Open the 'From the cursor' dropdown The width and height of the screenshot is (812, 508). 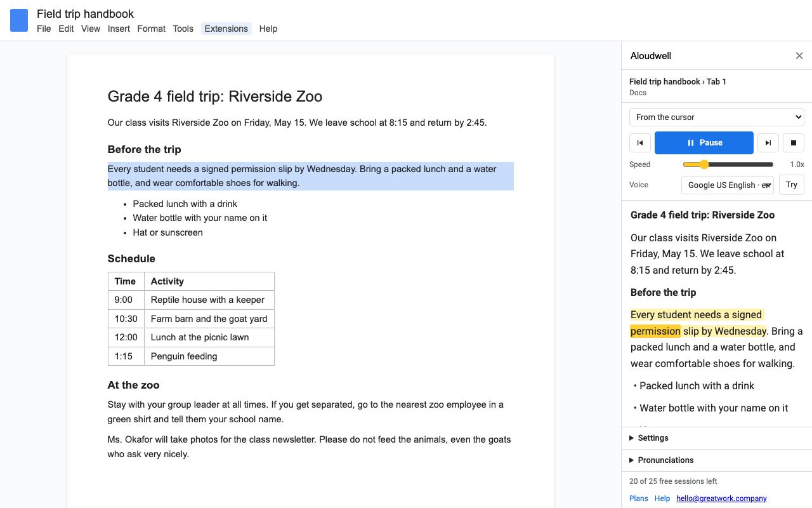[x=717, y=117]
